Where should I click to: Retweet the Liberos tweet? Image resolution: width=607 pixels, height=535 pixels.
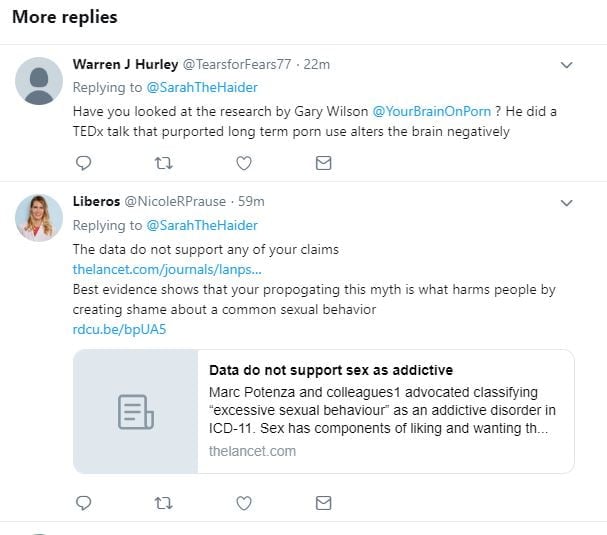(164, 502)
